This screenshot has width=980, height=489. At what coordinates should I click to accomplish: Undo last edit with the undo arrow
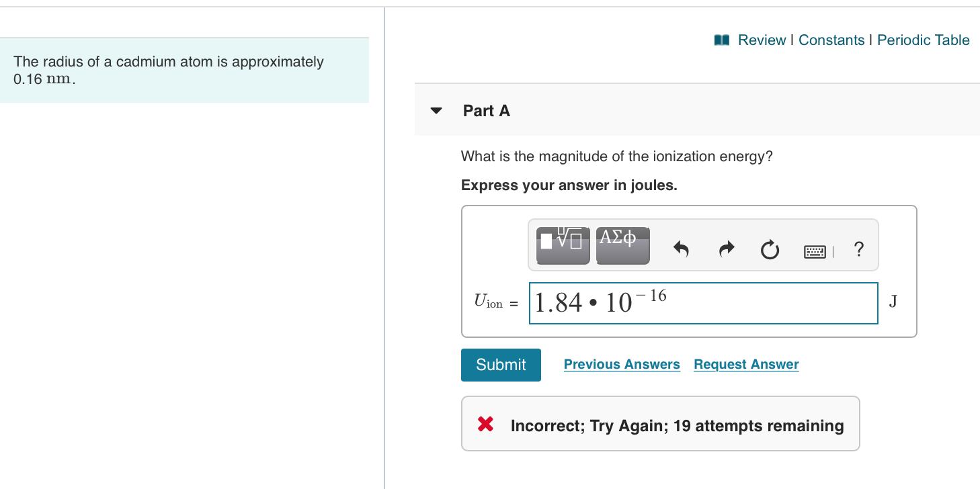[681, 249]
